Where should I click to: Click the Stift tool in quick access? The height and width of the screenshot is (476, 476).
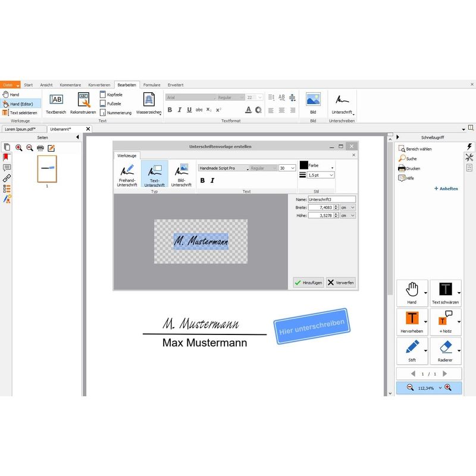click(412, 351)
